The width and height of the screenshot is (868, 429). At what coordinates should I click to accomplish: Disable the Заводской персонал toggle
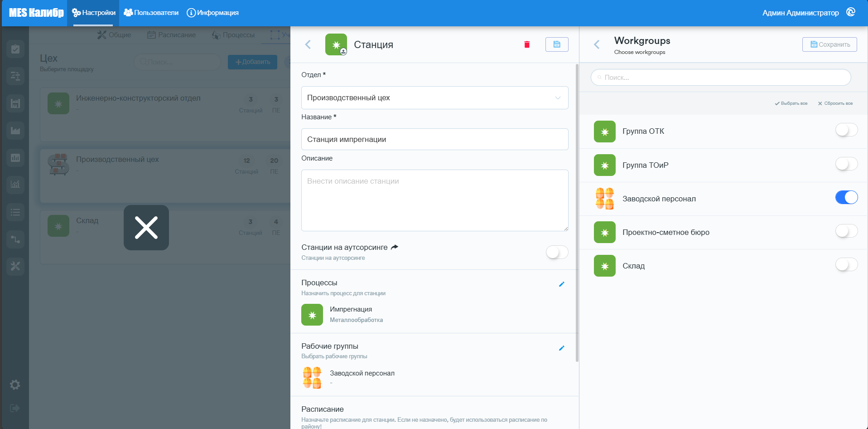click(x=846, y=197)
